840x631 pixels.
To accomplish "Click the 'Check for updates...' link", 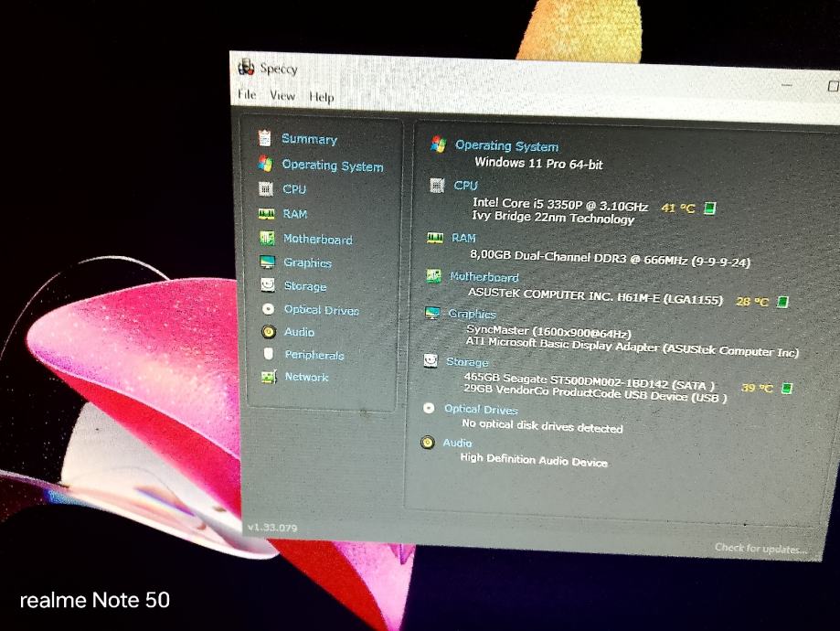I will [760, 549].
